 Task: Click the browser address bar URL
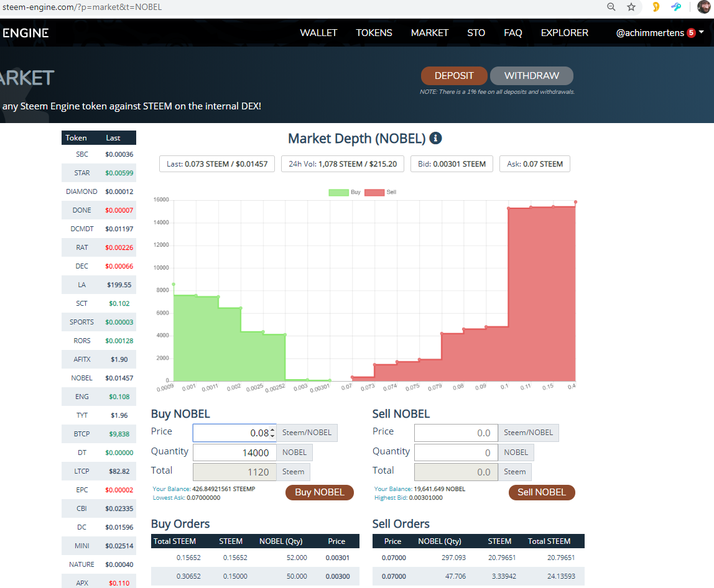click(82, 7)
